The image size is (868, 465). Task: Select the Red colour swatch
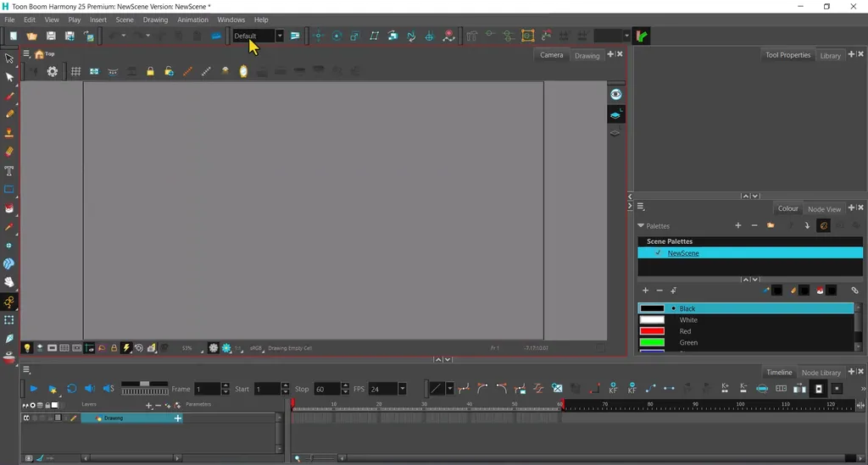coord(652,331)
